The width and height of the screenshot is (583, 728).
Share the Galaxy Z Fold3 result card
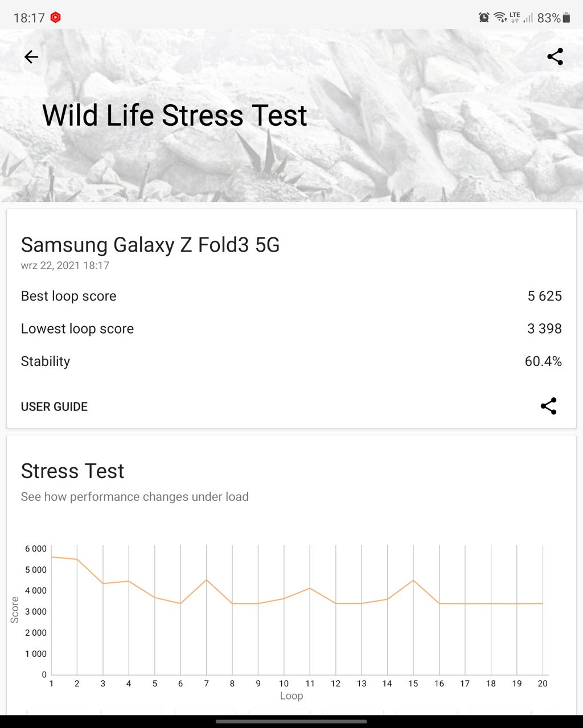tap(548, 406)
